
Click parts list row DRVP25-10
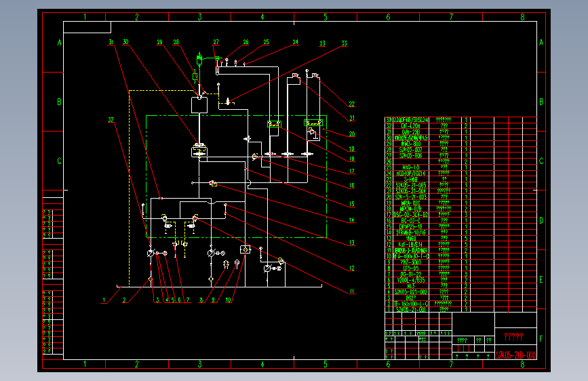(x=461, y=226)
